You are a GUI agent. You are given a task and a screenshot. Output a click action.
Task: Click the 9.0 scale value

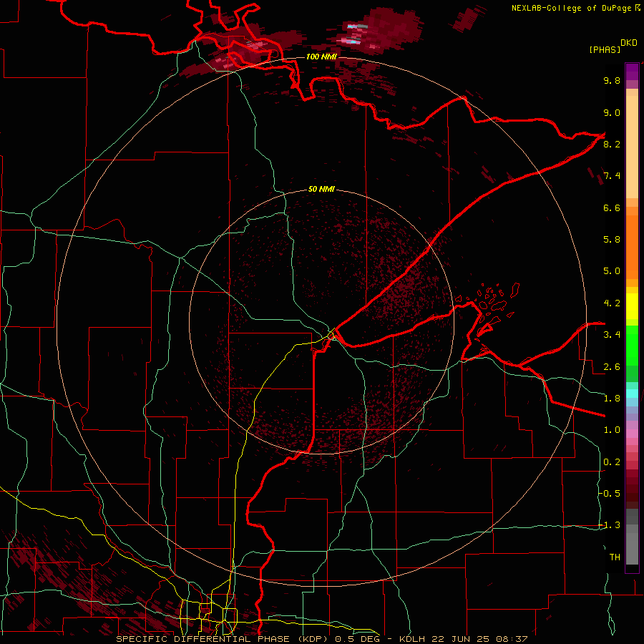[612, 112]
